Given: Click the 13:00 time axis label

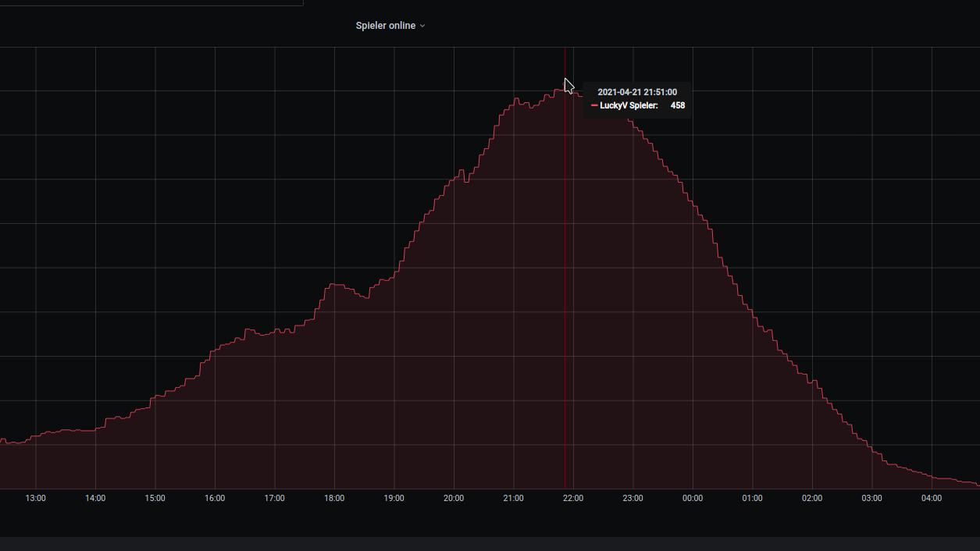Looking at the screenshot, I should click(36, 498).
